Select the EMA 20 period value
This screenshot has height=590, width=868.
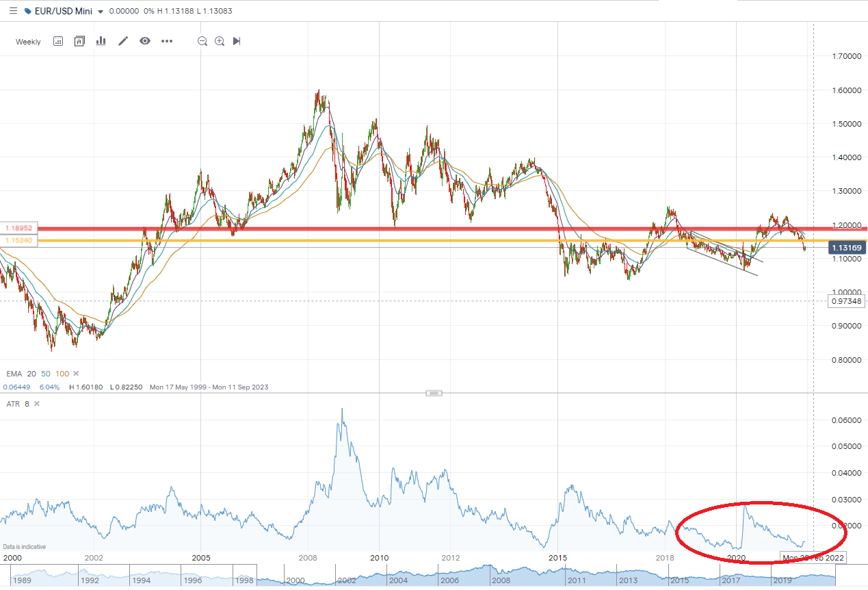[x=31, y=374]
